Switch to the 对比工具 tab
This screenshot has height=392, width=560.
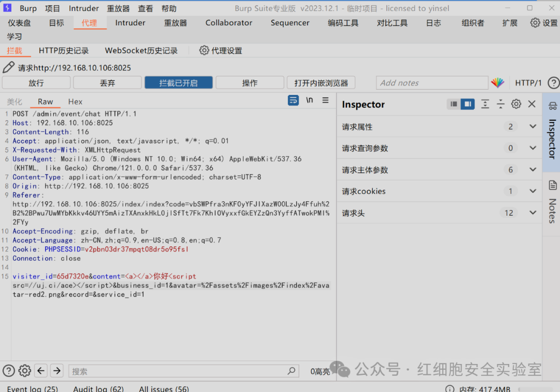pyautogui.click(x=392, y=23)
